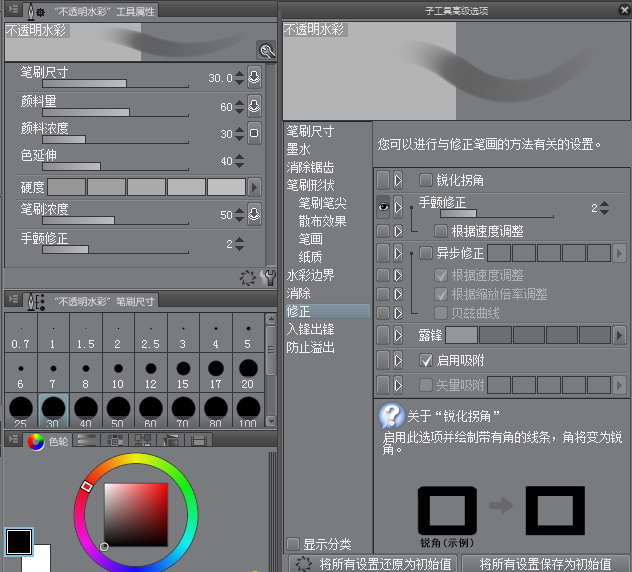Enable 异步修正 checkbox

pos(426,253)
